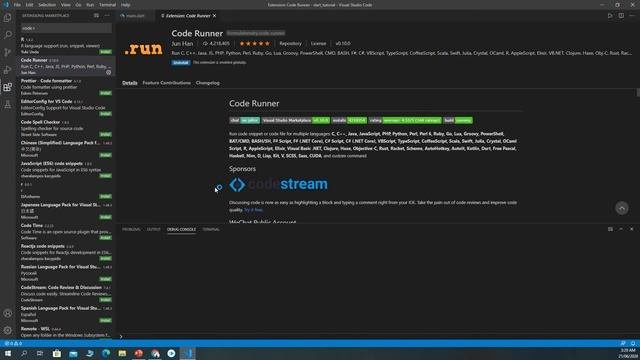The height and width of the screenshot is (360, 640).
Task: Open the Testing flask icon in activity bar
Action: point(7,104)
